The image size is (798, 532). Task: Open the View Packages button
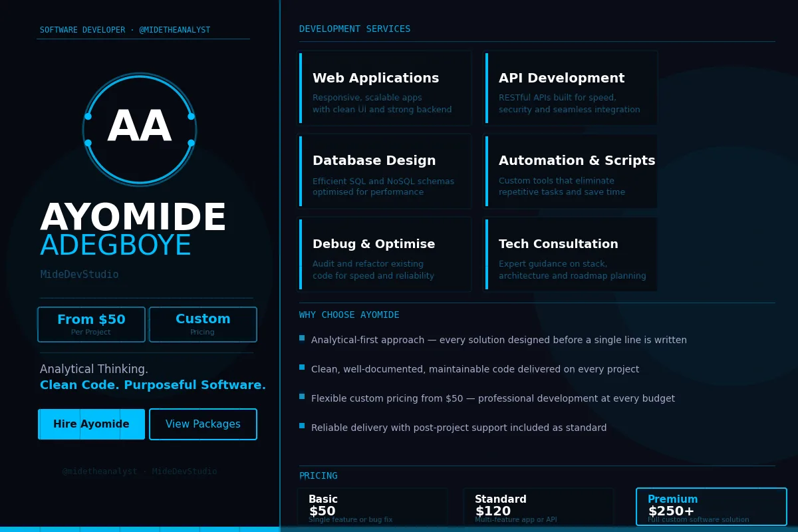click(x=203, y=424)
